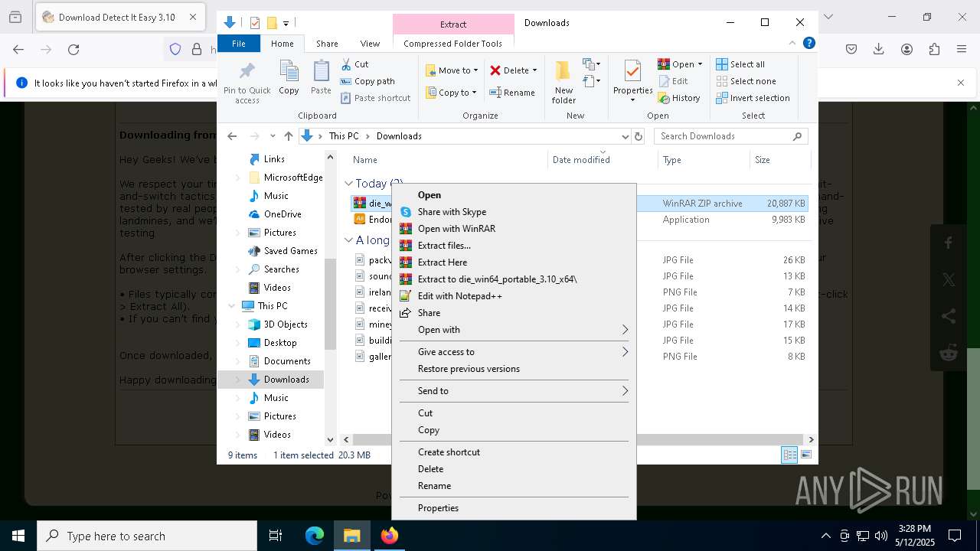980x551 pixels.
Task: Switch to the View ribbon tab
Action: pyautogui.click(x=370, y=44)
